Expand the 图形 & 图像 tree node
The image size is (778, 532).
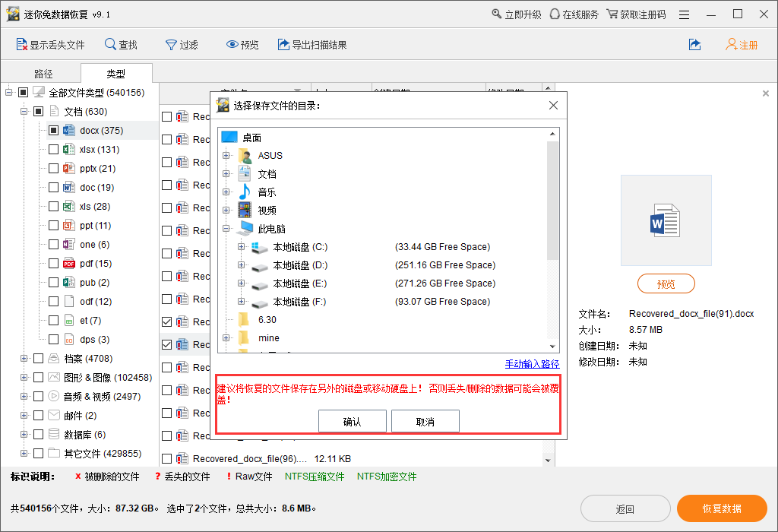(24, 377)
